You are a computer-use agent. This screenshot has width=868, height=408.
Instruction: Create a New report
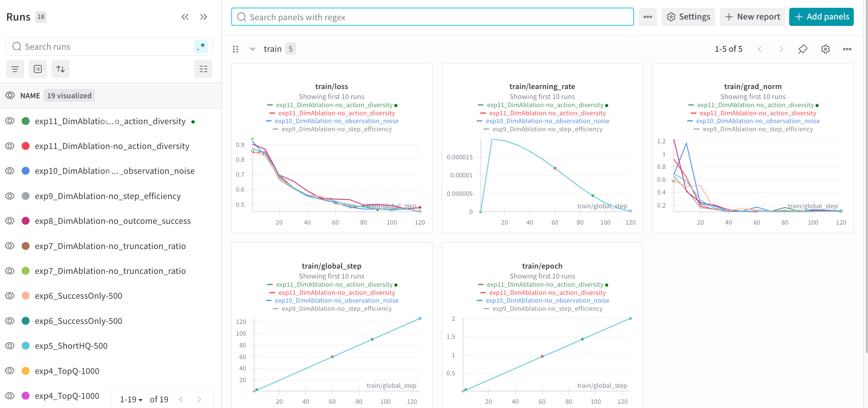752,17
